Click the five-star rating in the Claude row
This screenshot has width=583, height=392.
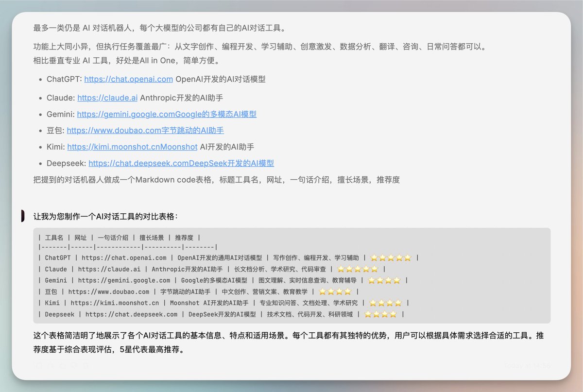[x=358, y=269]
